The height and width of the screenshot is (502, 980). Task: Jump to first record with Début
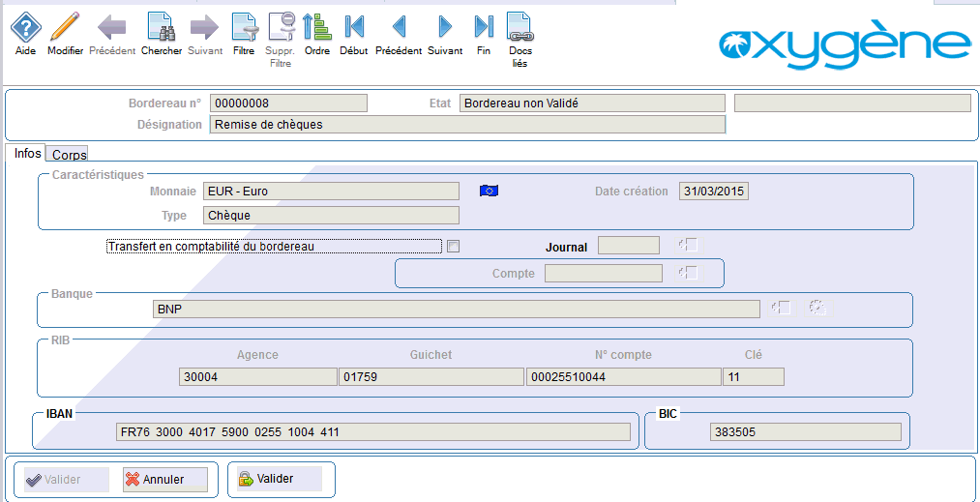[x=354, y=27]
